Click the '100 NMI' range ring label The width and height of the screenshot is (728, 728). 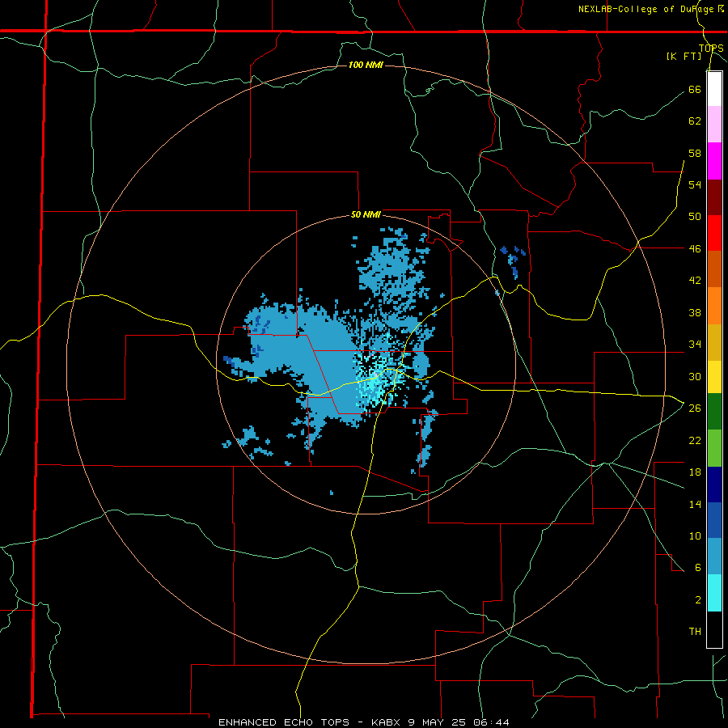(x=366, y=65)
